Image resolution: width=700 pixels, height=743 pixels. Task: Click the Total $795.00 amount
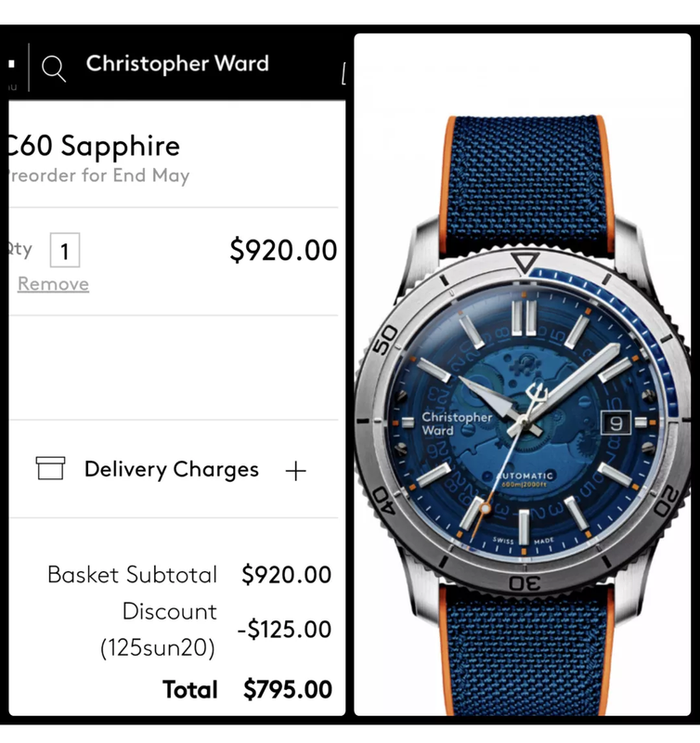288,689
